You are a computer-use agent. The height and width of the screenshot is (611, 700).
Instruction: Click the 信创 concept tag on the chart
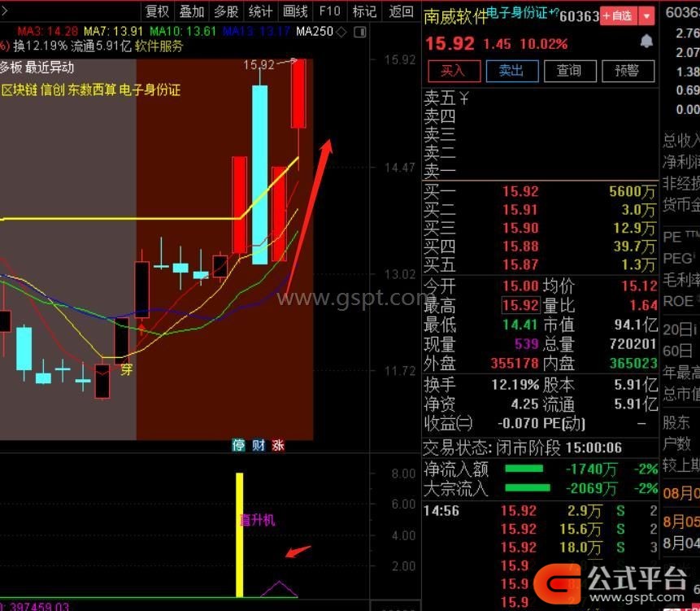[52, 90]
